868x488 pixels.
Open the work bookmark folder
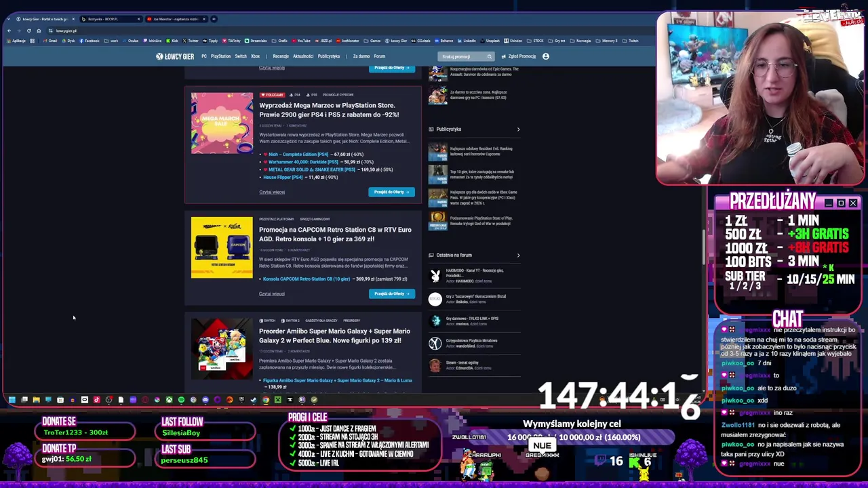pyautogui.click(x=112, y=41)
